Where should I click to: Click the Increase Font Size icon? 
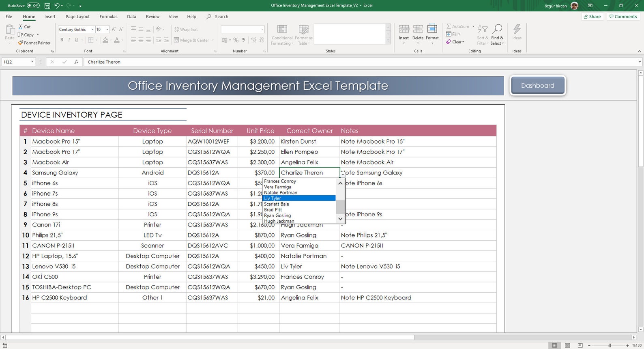[x=114, y=29]
